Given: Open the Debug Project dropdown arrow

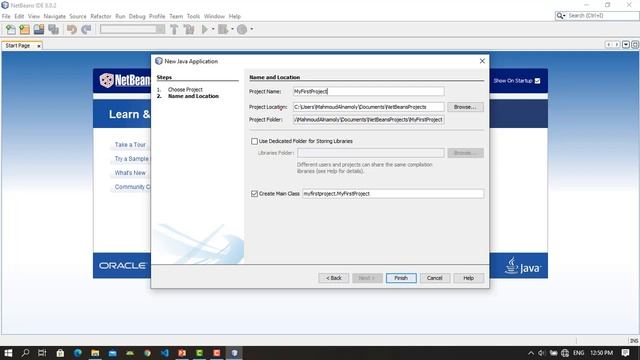Looking at the screenshot, I should click(232, 29).
